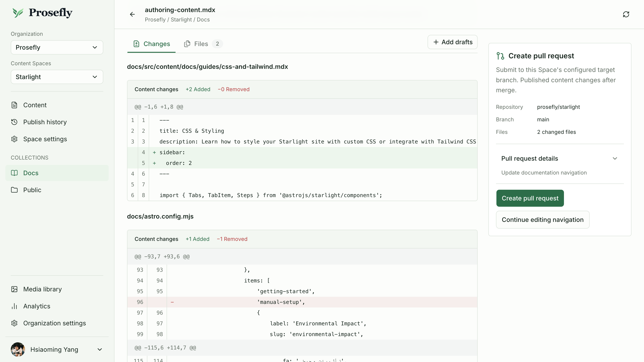Click the refresh icon at top right
This screenshot has width=644, height=362.
626,15
